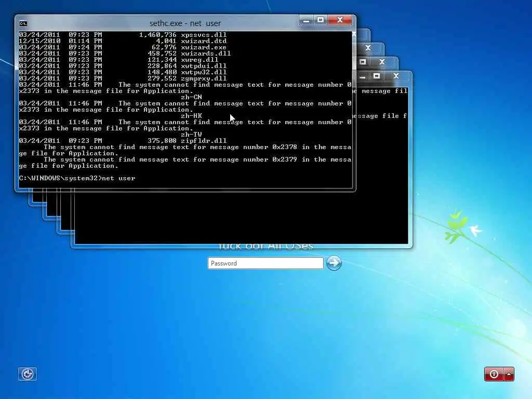Screen dimensions: 532x399
Task: Click the xwizards.dll file entry
Action: point(206,54)
